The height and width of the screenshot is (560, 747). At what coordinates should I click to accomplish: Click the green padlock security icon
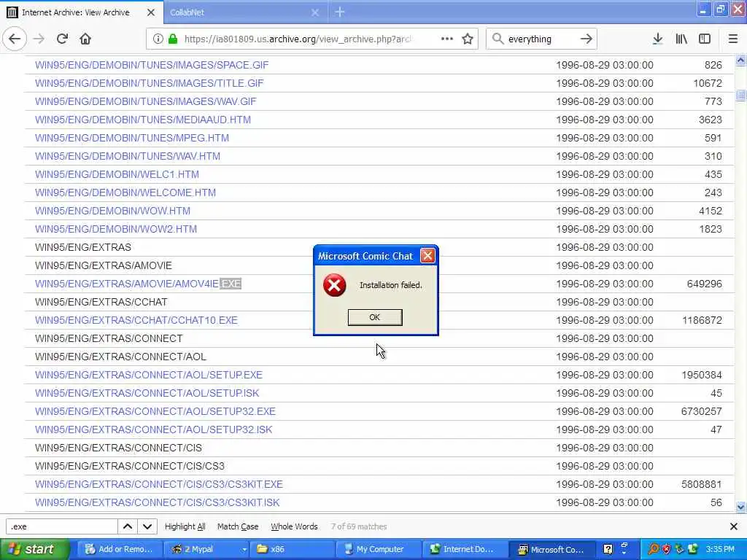(172, 39)
